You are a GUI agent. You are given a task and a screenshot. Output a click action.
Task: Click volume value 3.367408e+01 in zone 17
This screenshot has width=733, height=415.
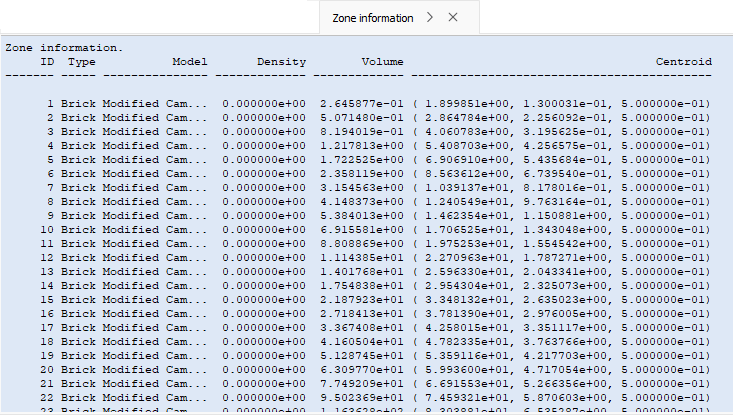pyautogui.click(x=362, y=327)
